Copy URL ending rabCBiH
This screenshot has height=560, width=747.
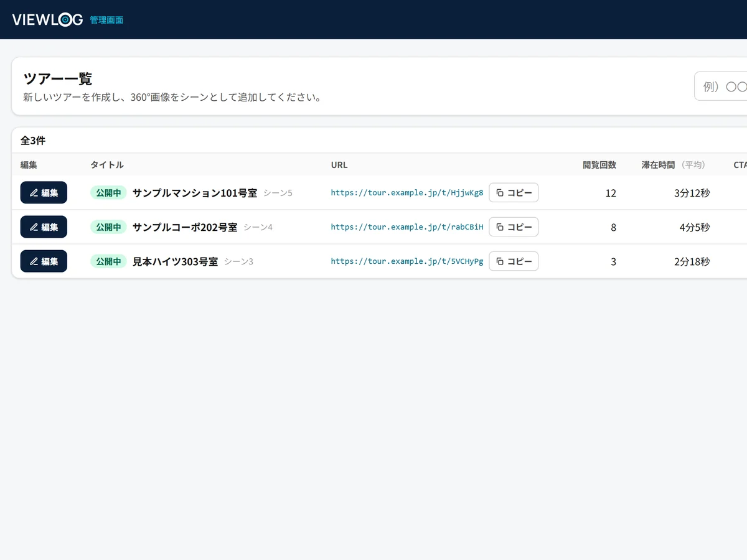514,227
